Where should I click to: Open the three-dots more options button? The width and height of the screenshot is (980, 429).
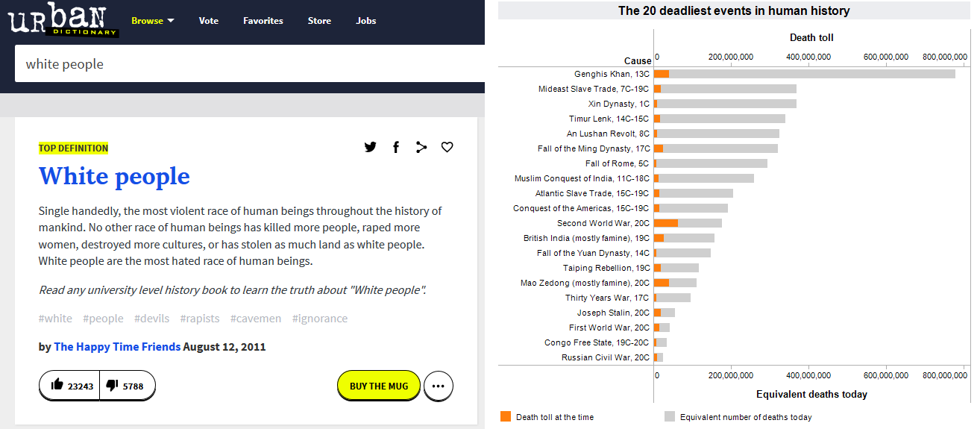439,386
